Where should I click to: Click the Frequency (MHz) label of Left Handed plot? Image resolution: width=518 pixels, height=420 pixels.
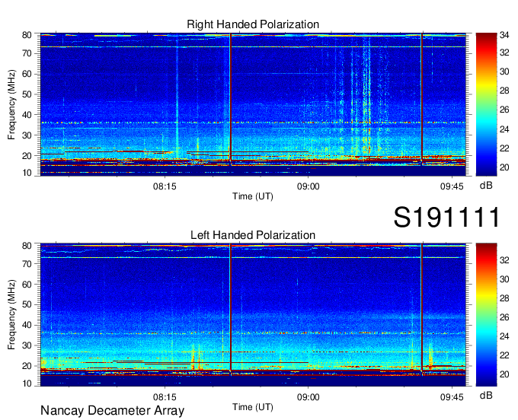click(11, 315)
